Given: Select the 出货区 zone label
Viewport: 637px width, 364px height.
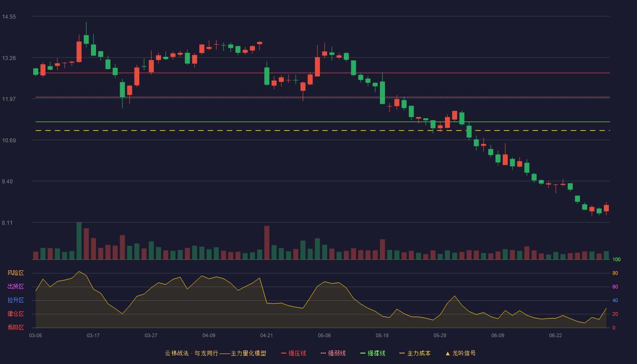Looking at the screenshot, I should pos(15,287).
